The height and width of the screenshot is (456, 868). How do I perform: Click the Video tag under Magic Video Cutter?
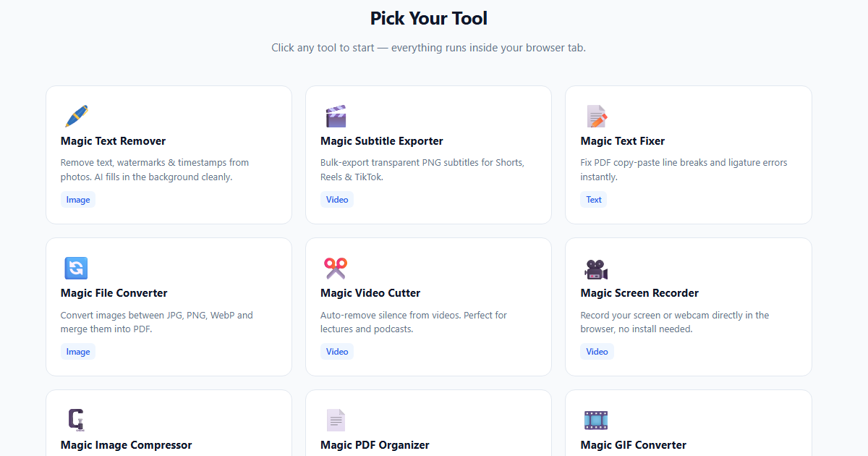[337, 352]
